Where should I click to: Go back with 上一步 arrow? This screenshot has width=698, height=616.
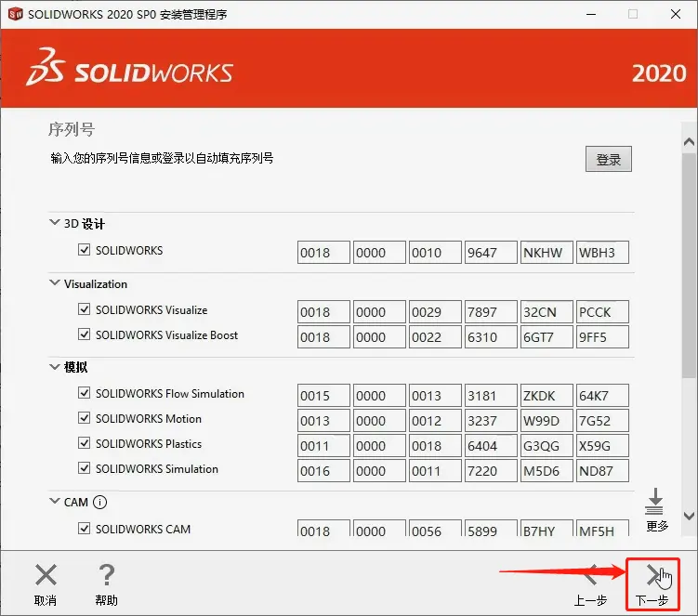(x=591, y=574)
